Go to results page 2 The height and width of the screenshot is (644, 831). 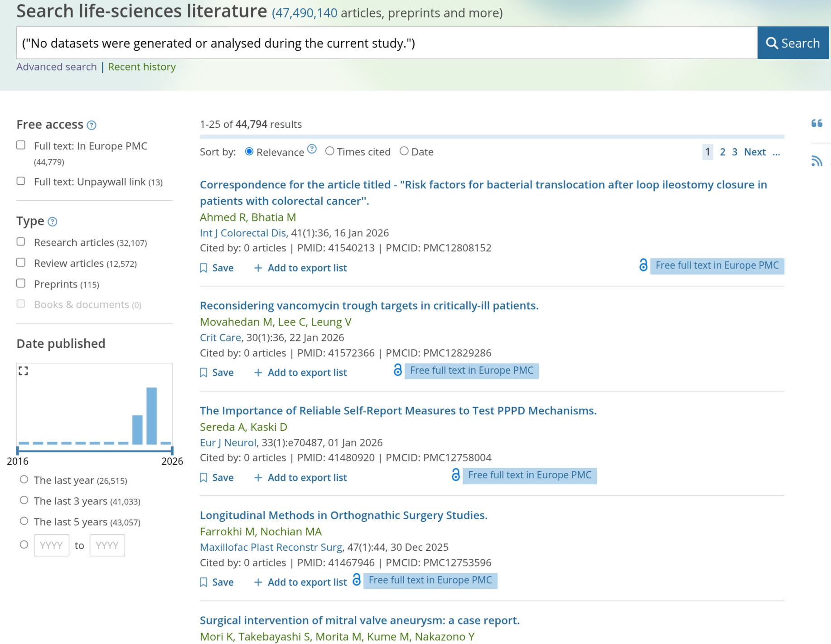722,152
